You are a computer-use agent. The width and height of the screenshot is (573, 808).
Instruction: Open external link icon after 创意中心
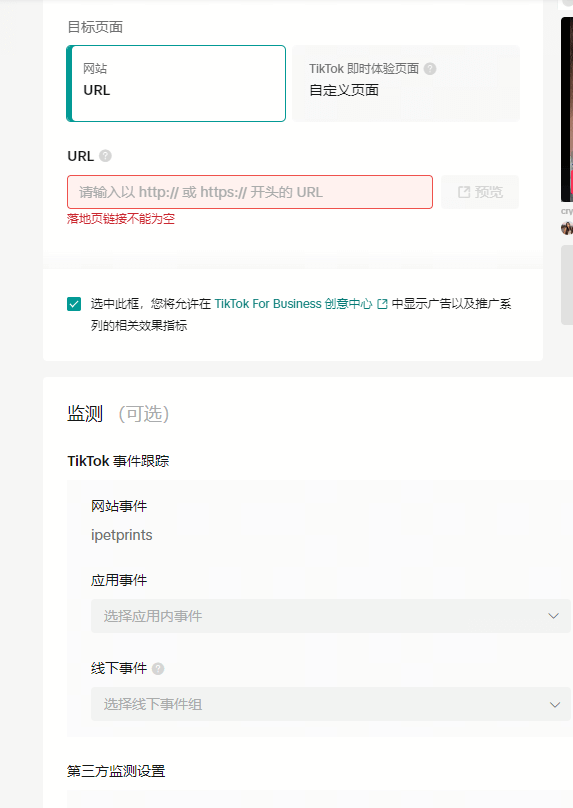coord(382,304)
